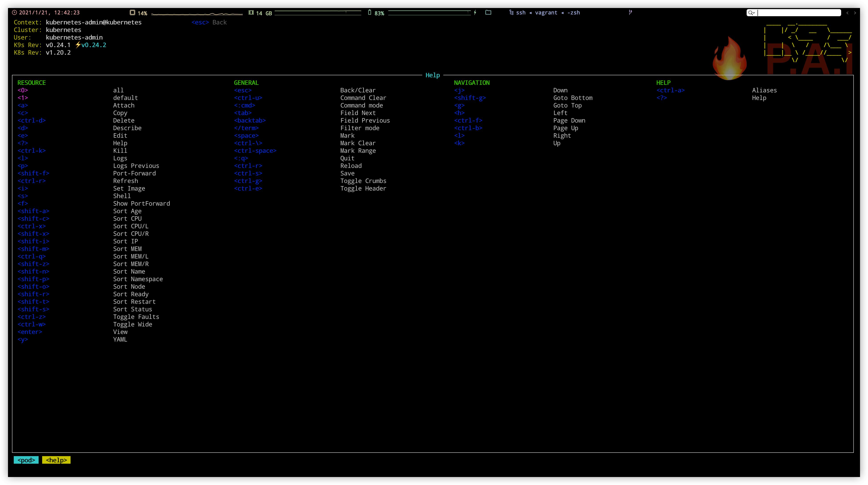
Task: Click the folder icon in status bar
Action: tap(488, 12)
